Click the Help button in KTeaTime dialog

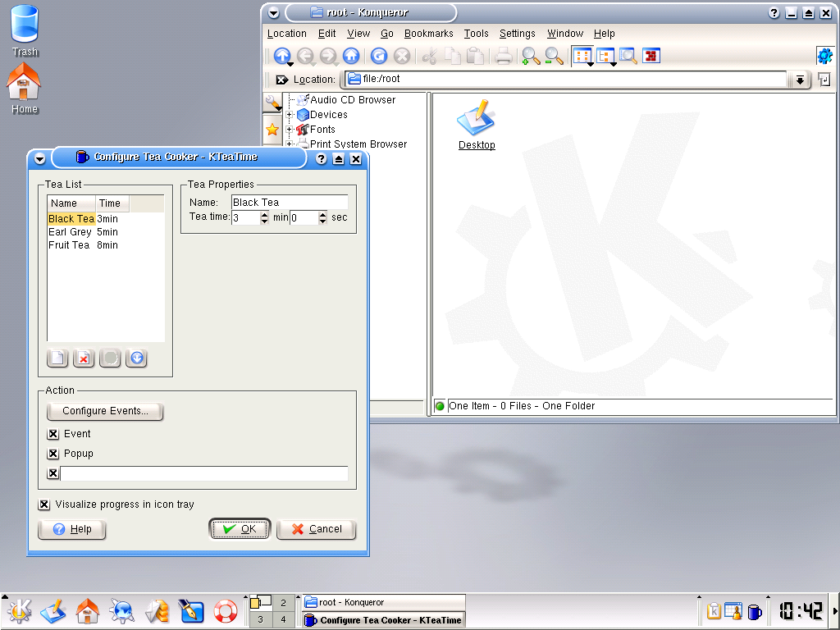pyautogui.click(x=72, y=529)
